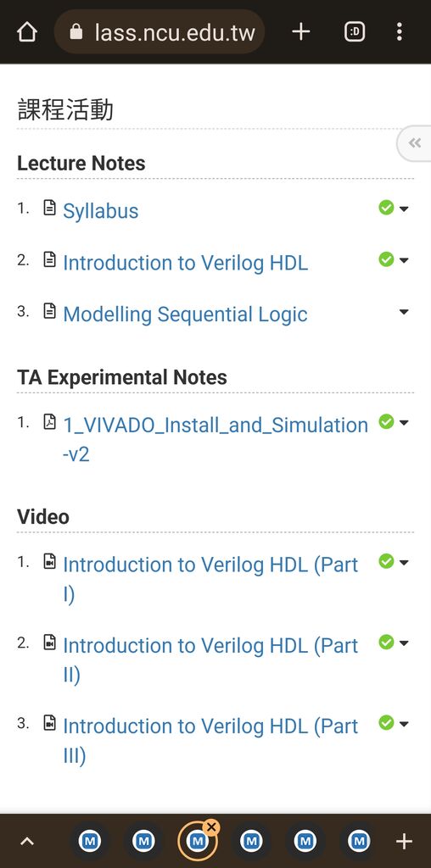Open Modelling Sequential Logic lecture notes

185,314
